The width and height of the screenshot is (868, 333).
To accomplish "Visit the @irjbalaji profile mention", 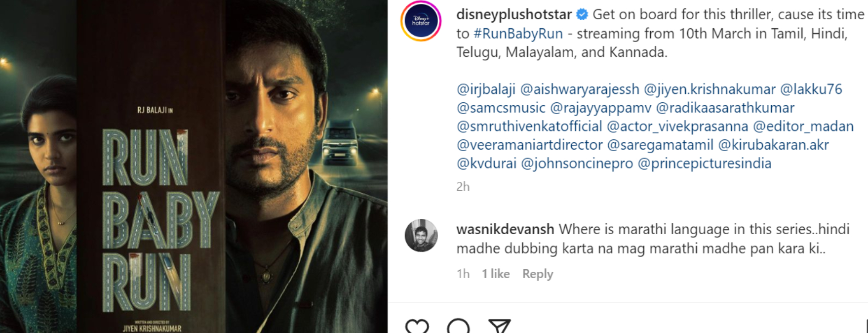I will pos(486,89).
